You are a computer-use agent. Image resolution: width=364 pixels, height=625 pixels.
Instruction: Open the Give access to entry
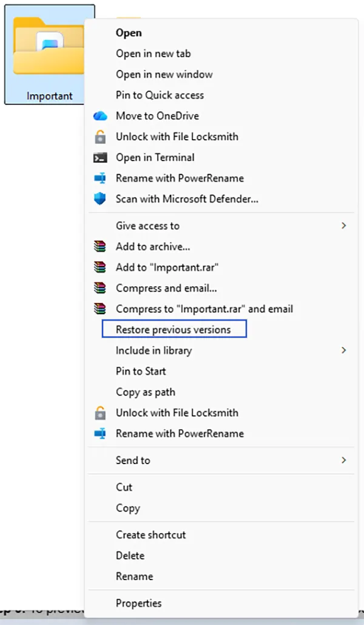pyautogui.click(x=147, y=226)
